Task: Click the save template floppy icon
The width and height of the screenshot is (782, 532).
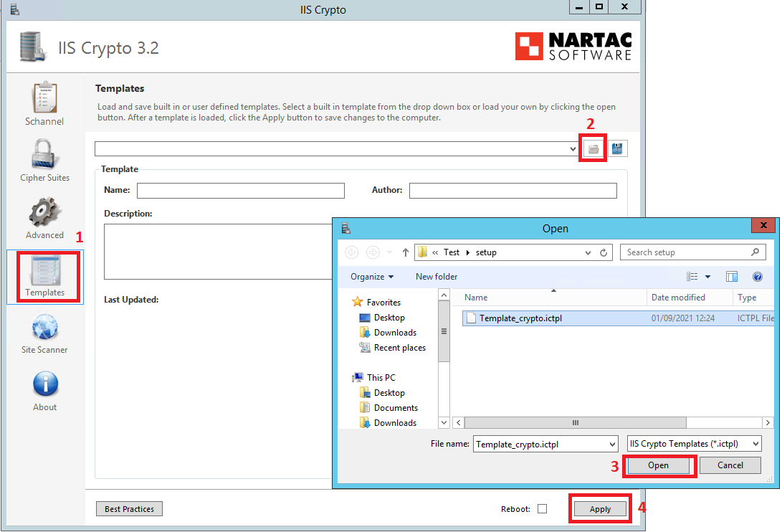Action: [x=617, y=148]
